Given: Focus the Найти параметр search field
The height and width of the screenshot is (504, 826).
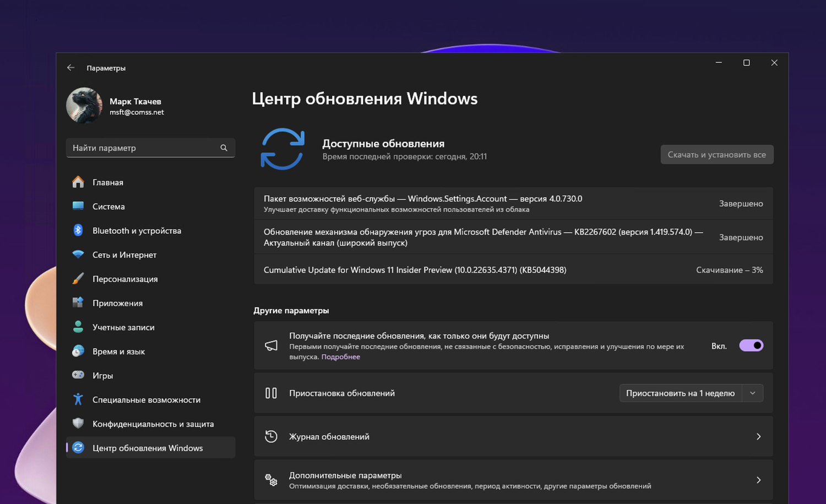Looking at the screenshot, I should [150, 148].
